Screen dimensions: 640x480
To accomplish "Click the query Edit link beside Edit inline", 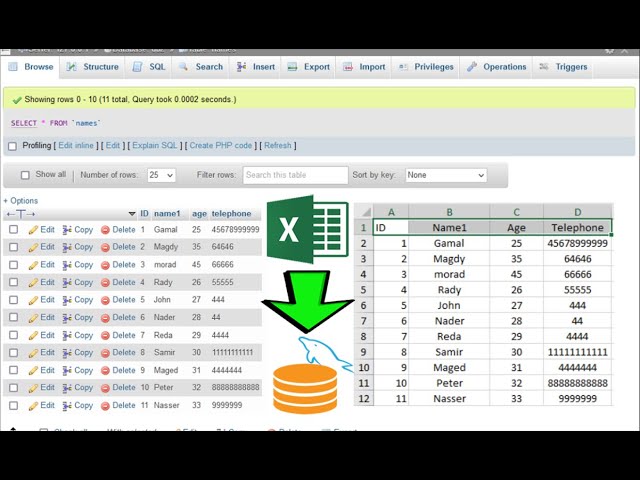I will 113,145.
